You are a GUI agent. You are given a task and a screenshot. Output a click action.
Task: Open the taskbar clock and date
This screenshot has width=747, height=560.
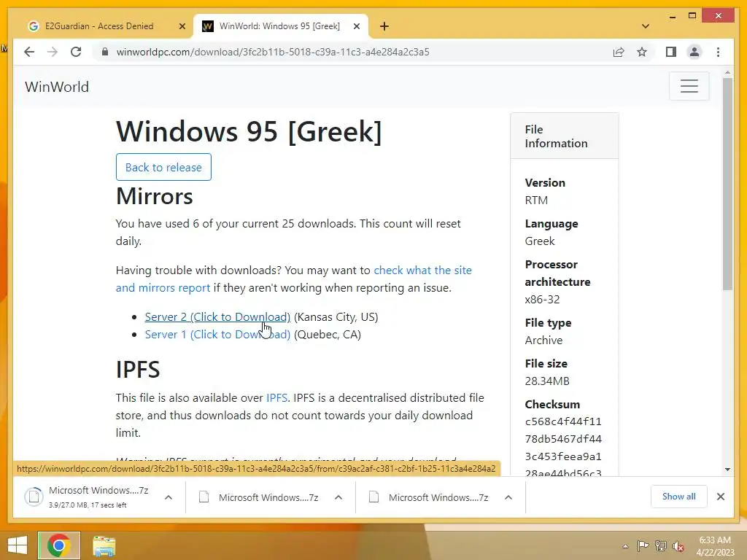pos(715,546)
